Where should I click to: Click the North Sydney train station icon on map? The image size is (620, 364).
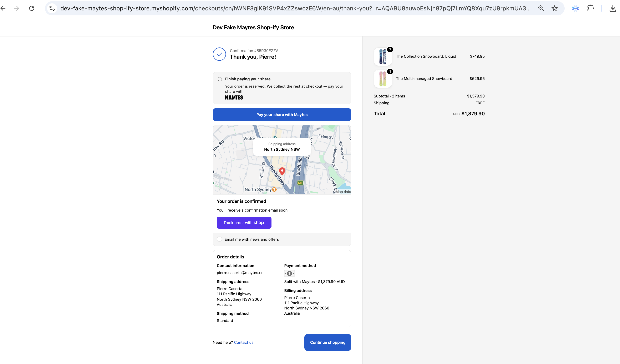274,189
